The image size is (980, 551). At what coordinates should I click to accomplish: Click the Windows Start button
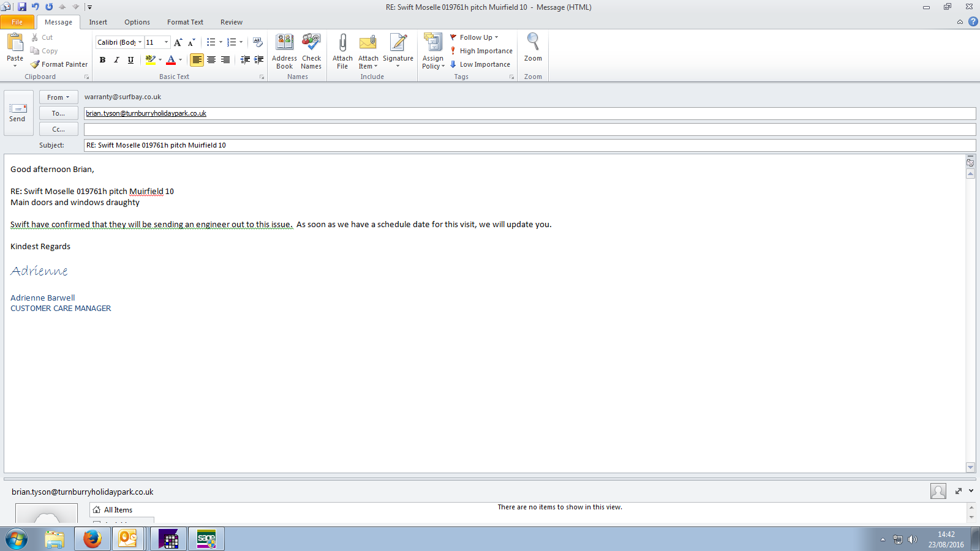click(x=17, y=539)
